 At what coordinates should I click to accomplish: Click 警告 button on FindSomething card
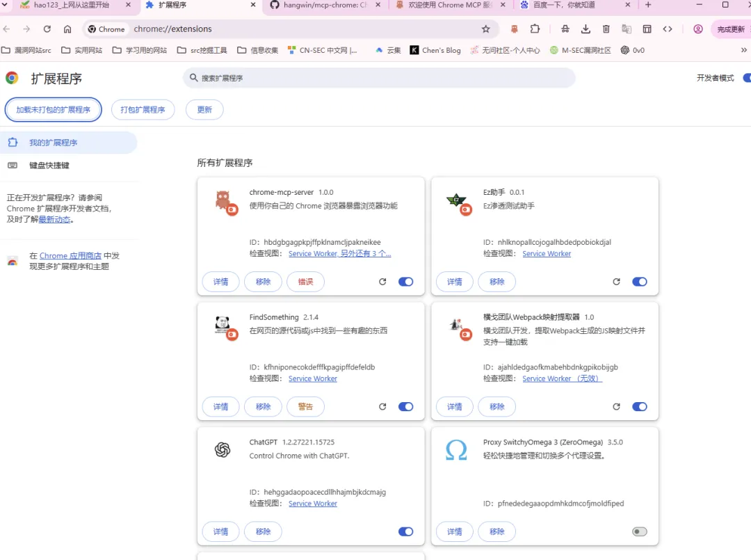(305, 407)
